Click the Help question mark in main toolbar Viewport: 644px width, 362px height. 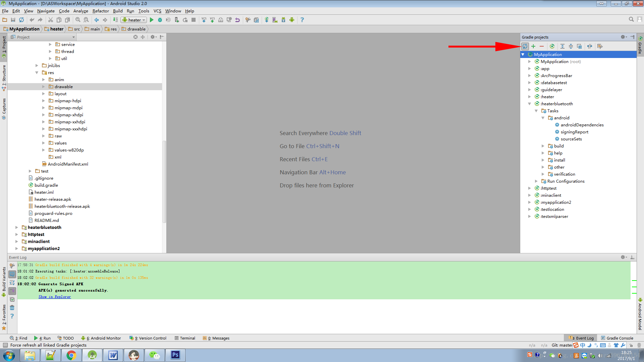[302, 20]
